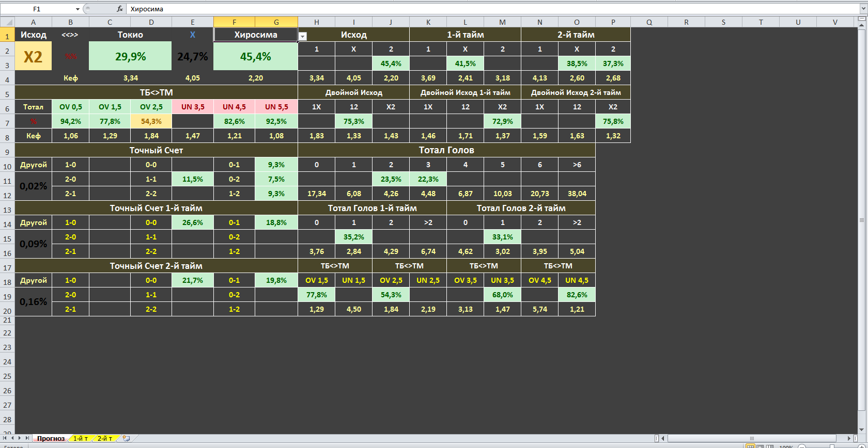
Task: Switch to Page Break Preview view icon
Action: 770,446
